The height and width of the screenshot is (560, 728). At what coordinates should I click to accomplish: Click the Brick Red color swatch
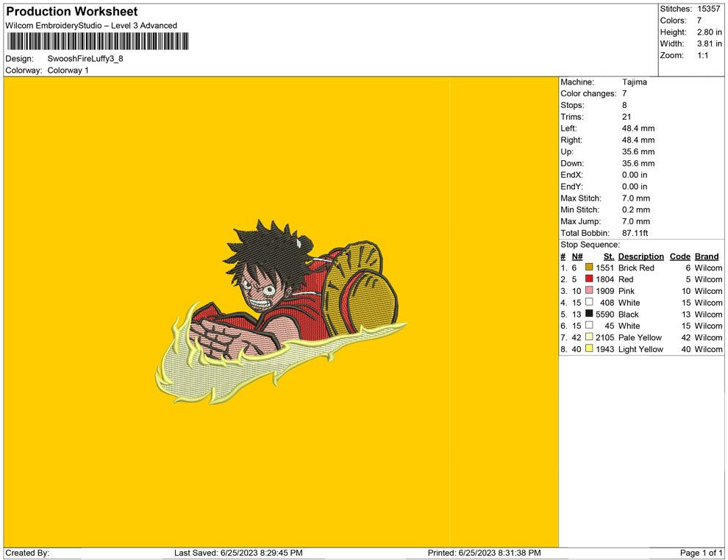589,268
